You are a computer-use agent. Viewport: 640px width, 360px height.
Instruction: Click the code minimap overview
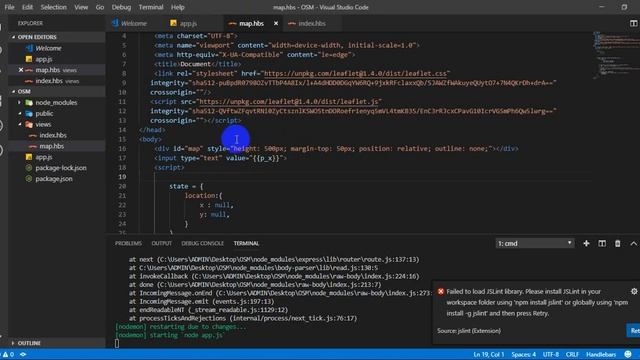[x=616, y=55]
